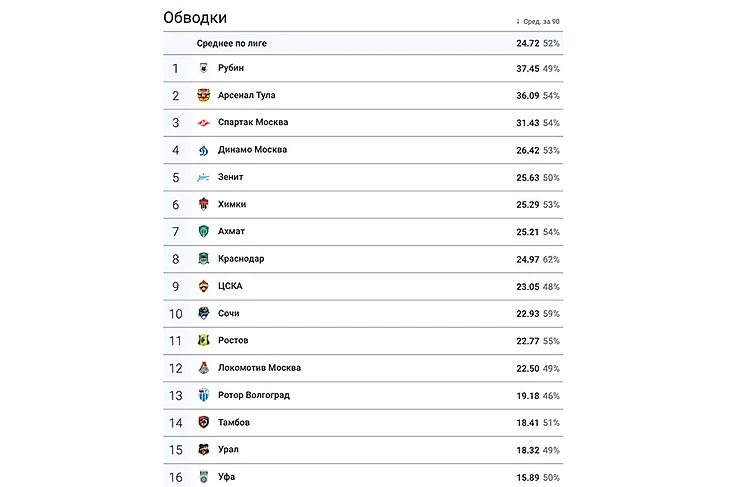The image size is (730, 487).
Task: Click the Rubin club logo icon
Action: (203, 68)
